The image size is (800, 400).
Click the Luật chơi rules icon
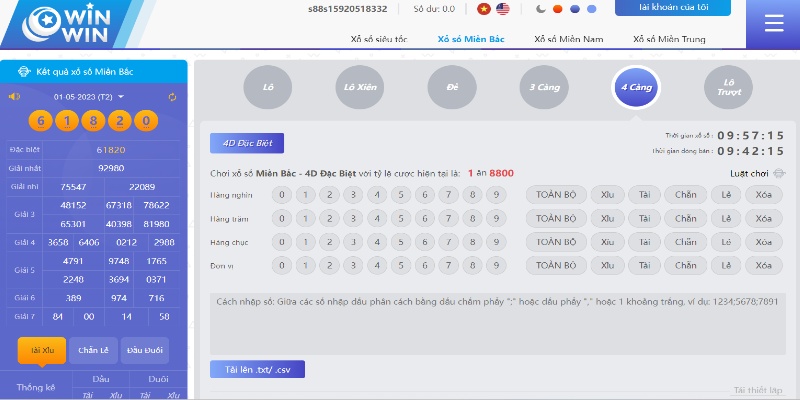click(x=779, y=174)
